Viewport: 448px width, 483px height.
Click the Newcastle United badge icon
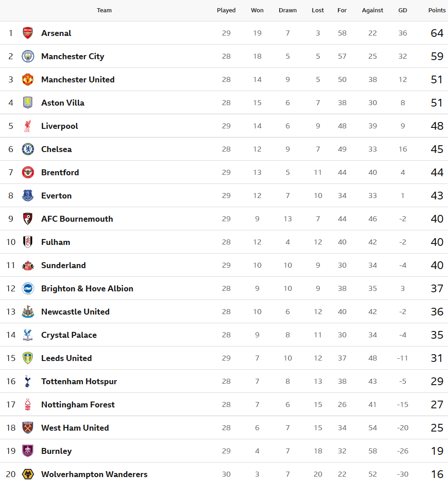pos(28,312)
